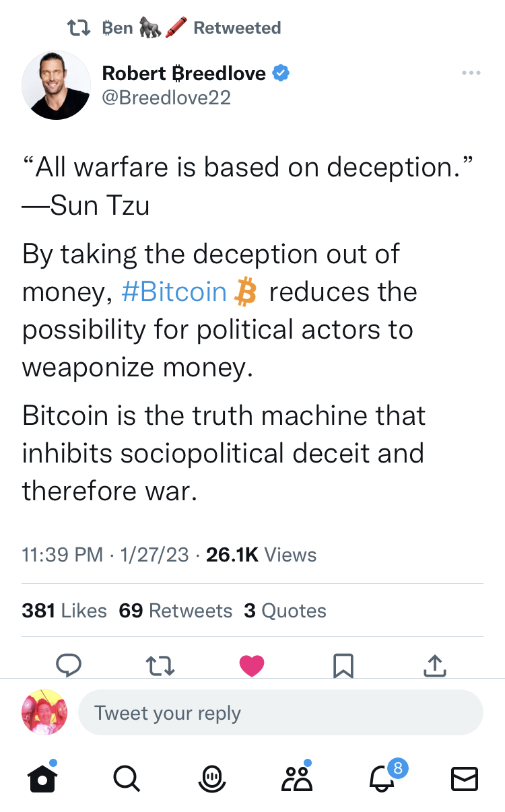Tap the #Bitcoin hashtag link
The width and height of the screenshot is (505, 812).
point(174,292)
